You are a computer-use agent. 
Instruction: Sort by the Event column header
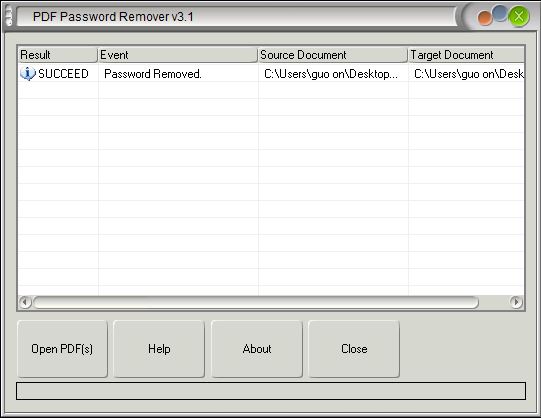coord(178,55)
